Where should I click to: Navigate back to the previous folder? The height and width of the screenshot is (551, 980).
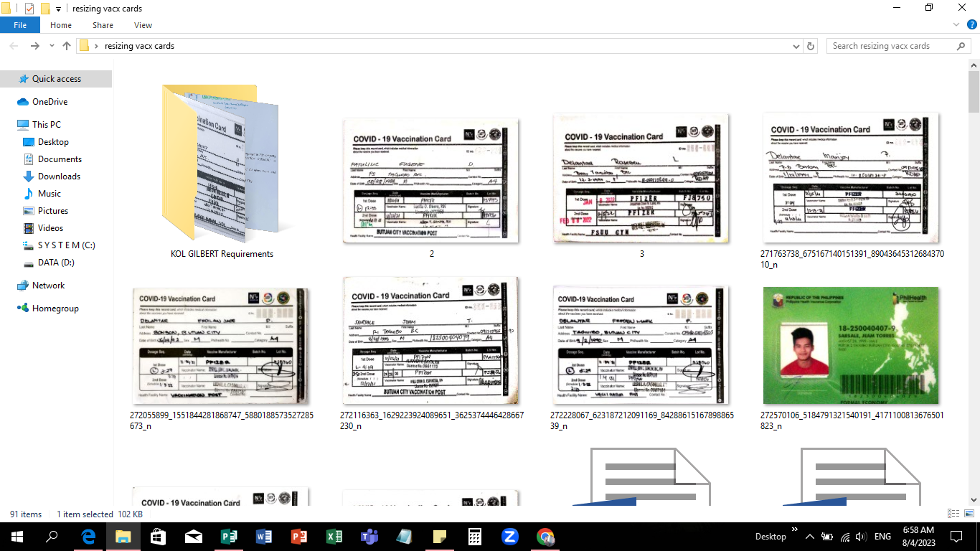coord(13,45)
